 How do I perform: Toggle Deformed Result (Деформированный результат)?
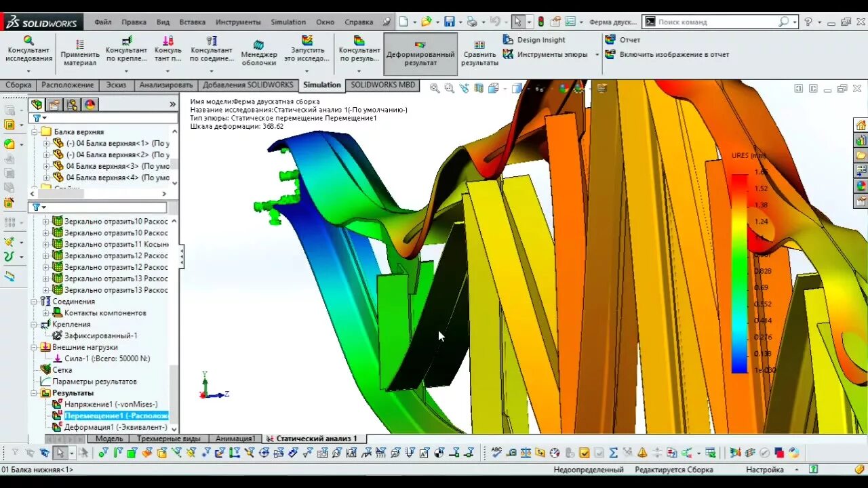coord(420,54)
